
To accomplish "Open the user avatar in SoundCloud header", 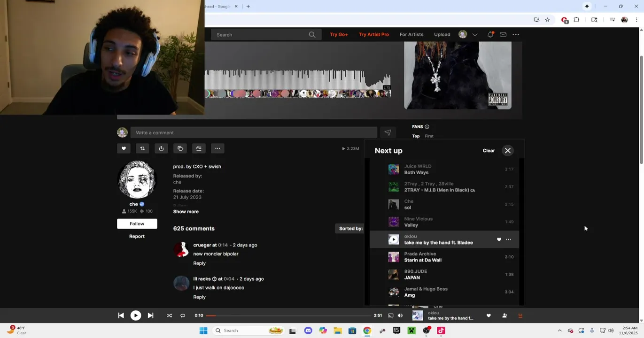I will point(463,34).
